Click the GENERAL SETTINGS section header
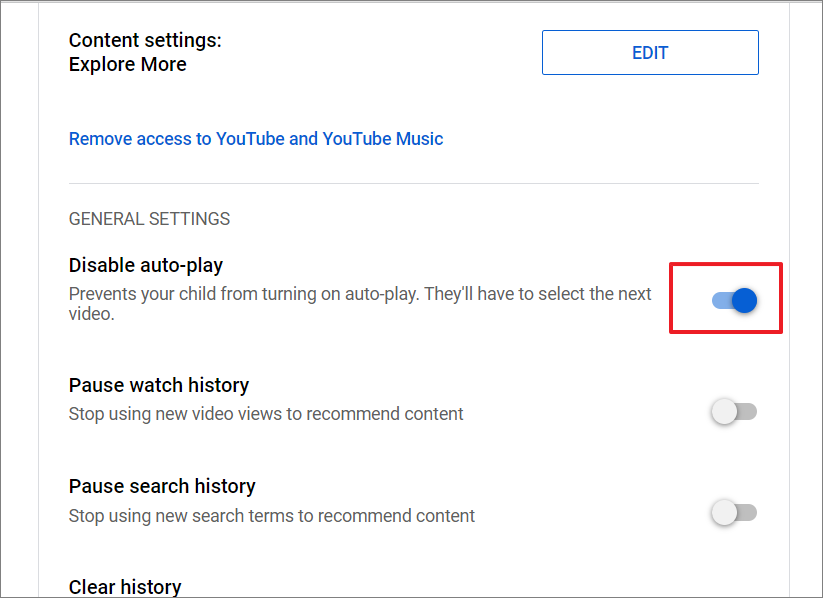 [x=150, y=218]
